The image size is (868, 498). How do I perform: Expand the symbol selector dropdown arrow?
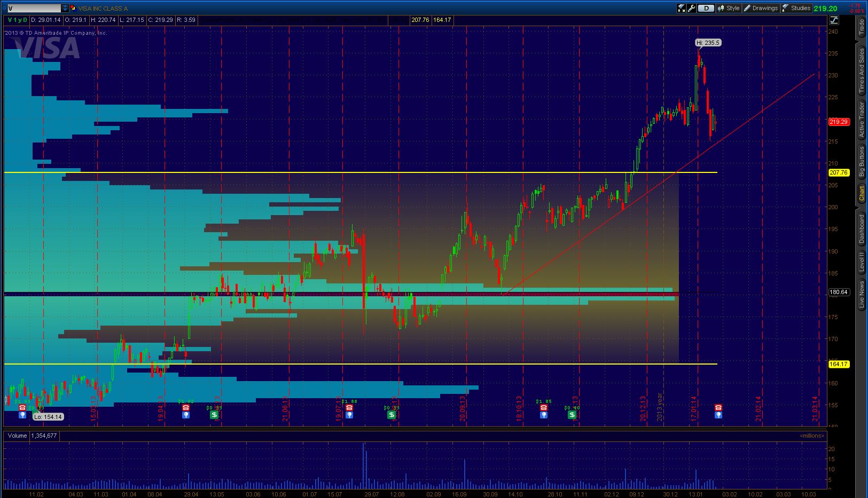click(65, 9)
